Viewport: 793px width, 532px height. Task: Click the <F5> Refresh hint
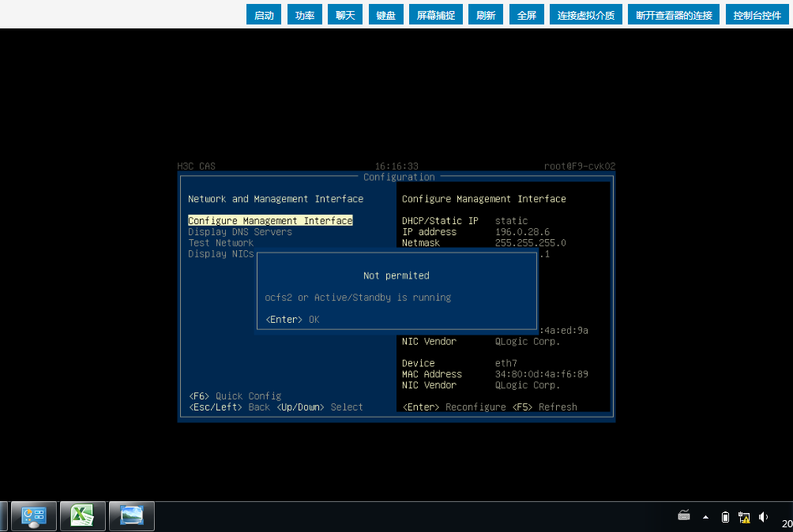pos(545,407)
